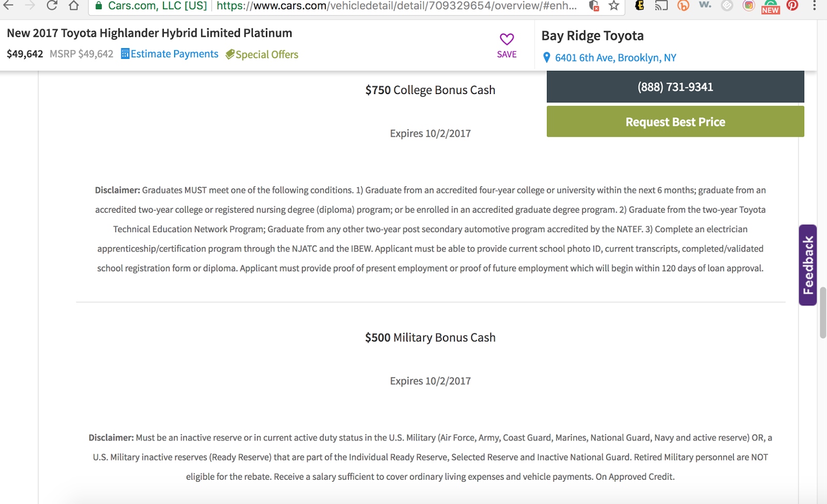Open the Special Offers link
Screen dimensions: 827x504
tap(267, 54)
